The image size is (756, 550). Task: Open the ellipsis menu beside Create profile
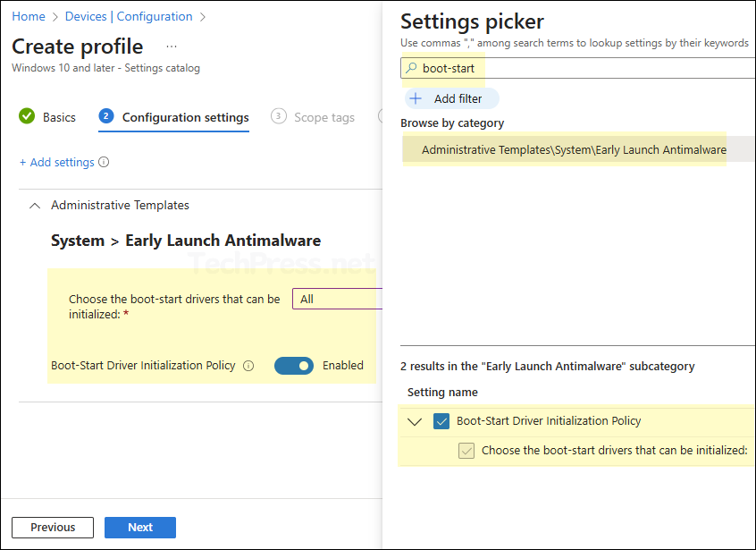172,47
